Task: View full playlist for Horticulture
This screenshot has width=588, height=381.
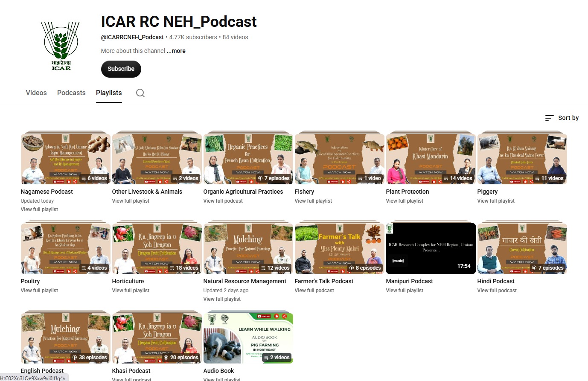Action: click(131, 291)
